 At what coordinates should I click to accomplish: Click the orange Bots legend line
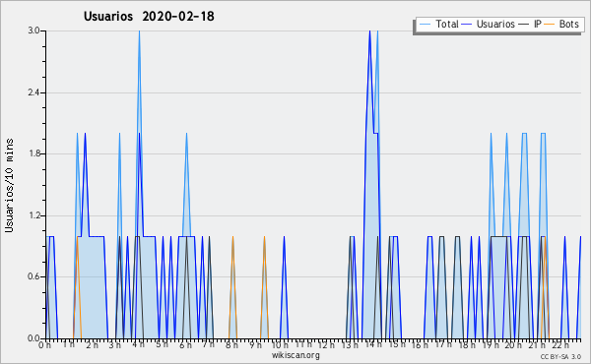tap(551, 24)
